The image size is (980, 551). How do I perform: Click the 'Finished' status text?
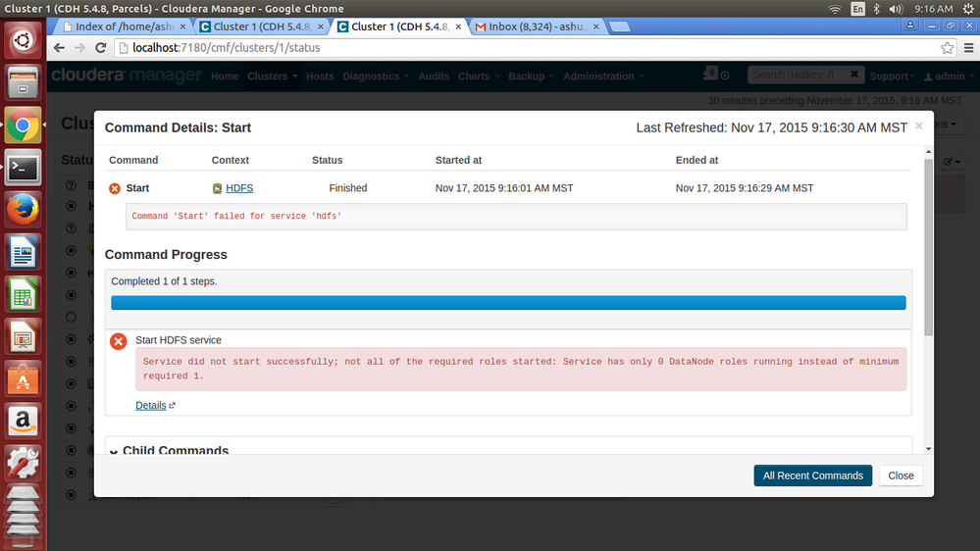pos(348,188)
